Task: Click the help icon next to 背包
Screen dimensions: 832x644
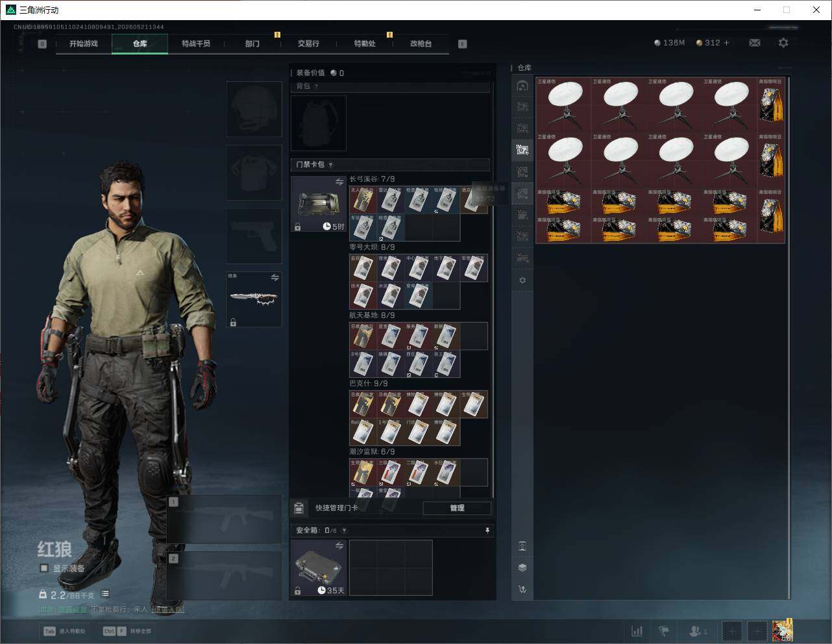Action: [317, 86]
